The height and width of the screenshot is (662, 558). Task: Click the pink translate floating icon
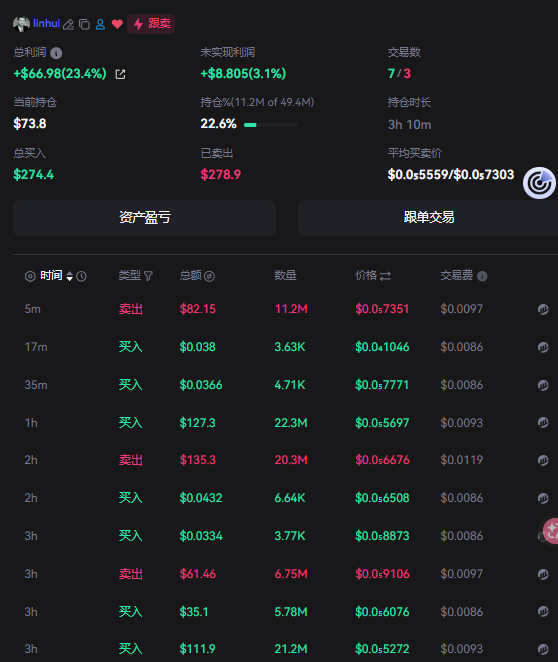550,531
